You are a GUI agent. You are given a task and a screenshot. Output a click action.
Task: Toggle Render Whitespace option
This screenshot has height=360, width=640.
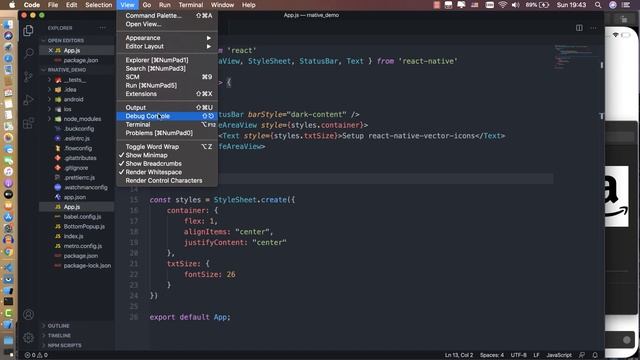(167, 172)
